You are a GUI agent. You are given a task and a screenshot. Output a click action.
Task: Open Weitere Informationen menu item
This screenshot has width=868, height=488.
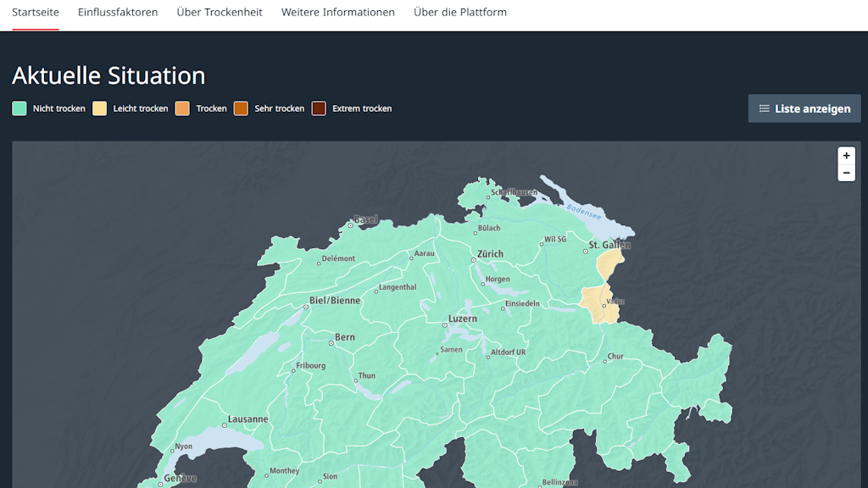point(338,13)
